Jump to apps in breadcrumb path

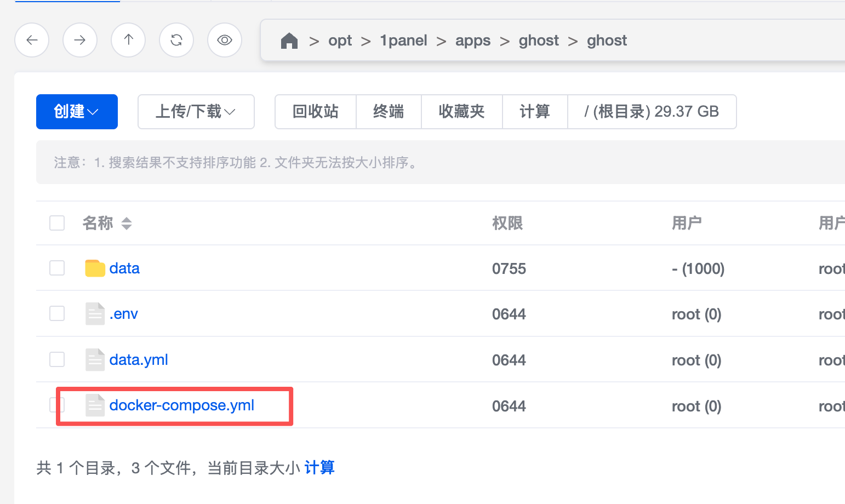click(x=472, y=41)
